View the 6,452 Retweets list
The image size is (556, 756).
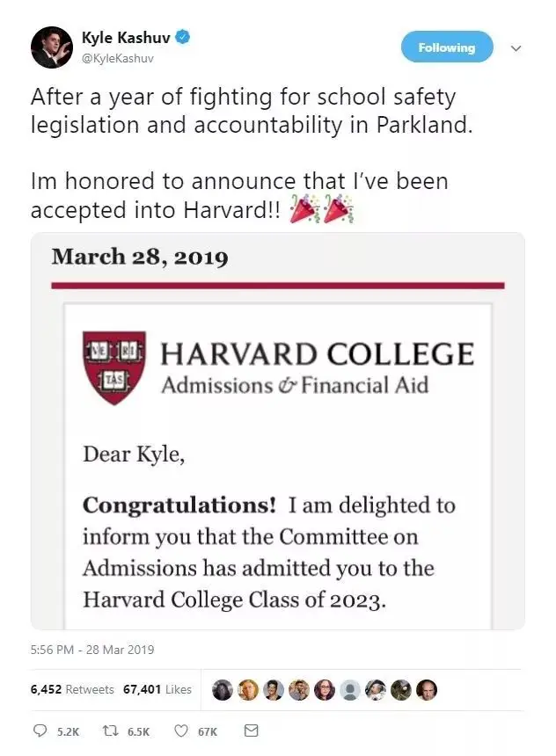click(x=72, y=689)
